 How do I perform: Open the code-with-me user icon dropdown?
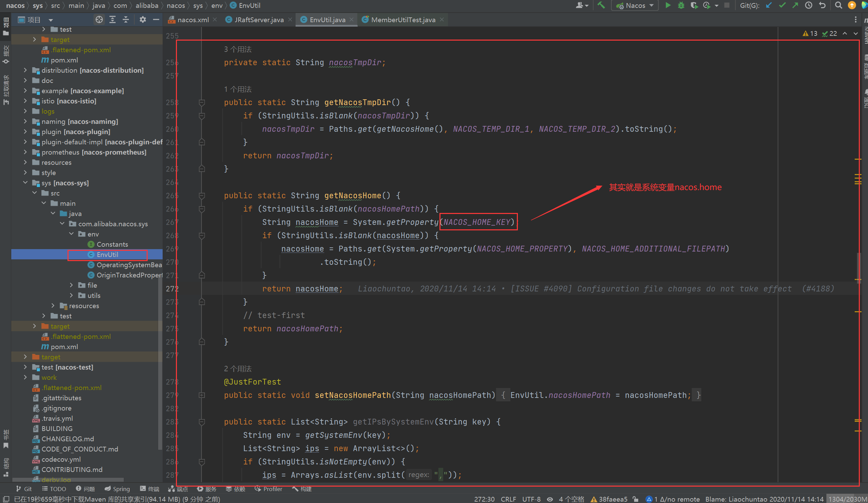click(582, 5)
